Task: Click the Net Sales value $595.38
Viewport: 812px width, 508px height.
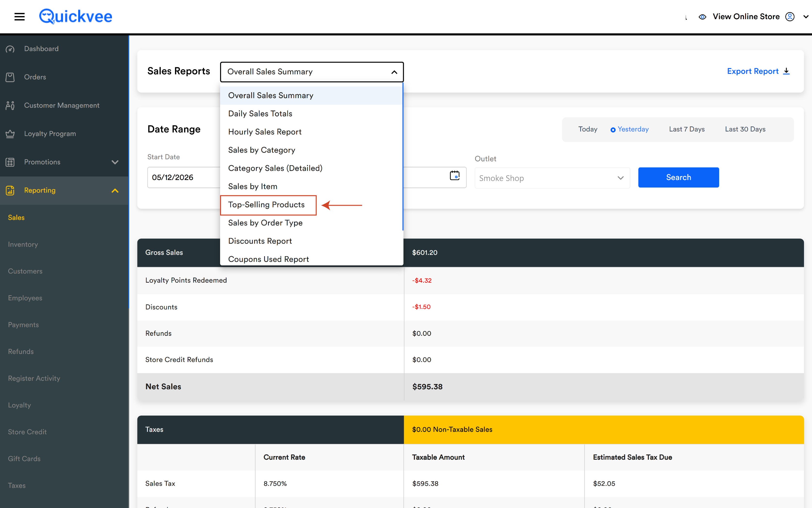Action: coord(427,387)
